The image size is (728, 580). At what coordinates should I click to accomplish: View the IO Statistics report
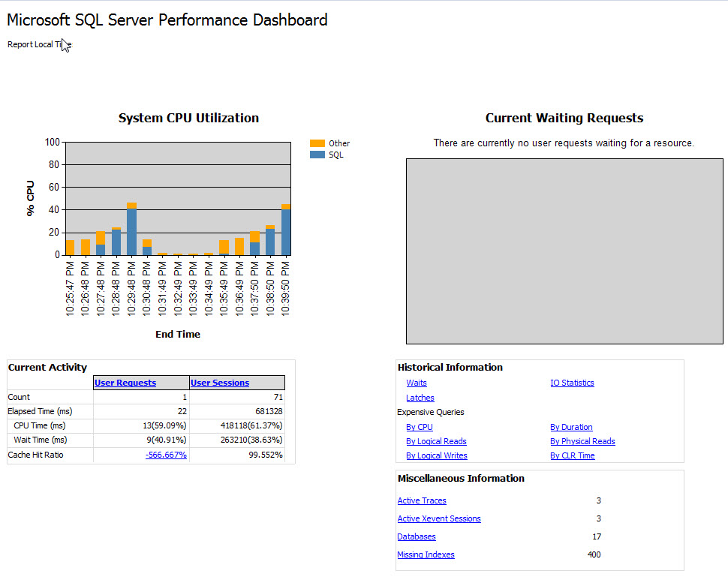572,383
